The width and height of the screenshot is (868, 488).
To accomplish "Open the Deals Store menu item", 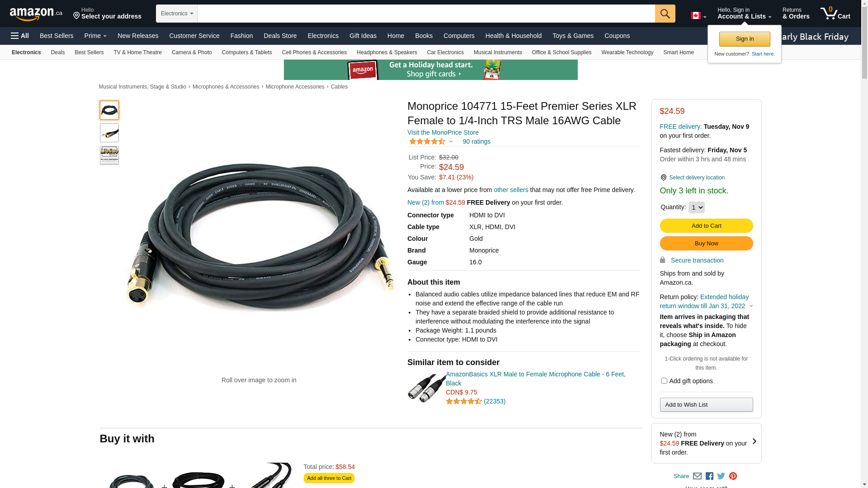I will tap(280, 36).
